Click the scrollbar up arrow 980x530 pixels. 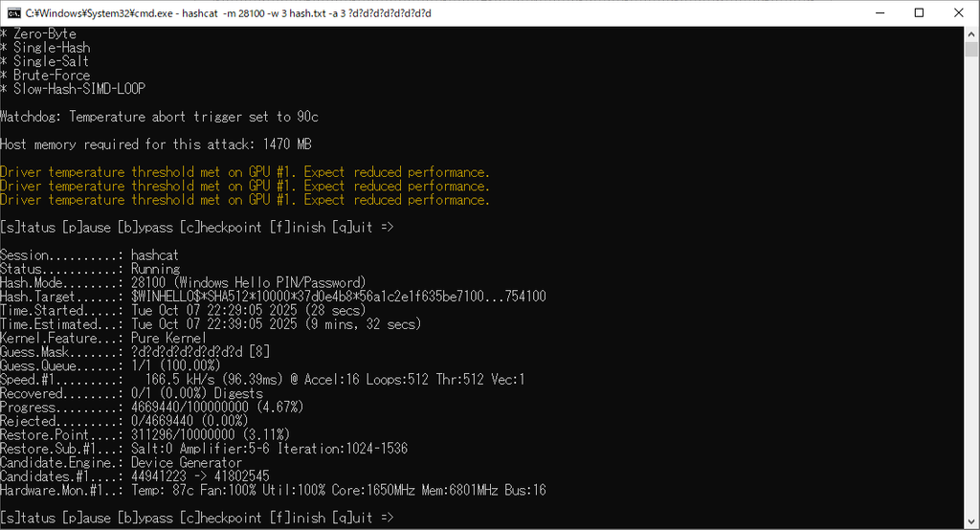pos(971,33)
